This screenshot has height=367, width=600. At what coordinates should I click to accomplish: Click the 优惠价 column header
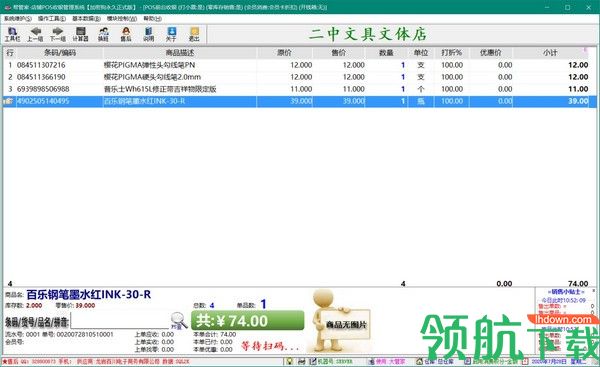pyautogui.click(x=491, y=53)
